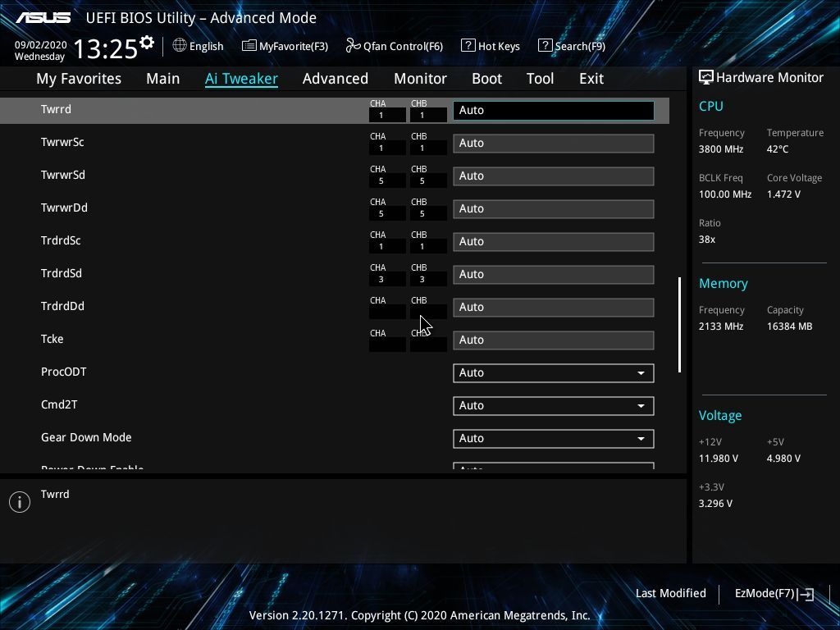This screenshot has width=840, height=630.
Task: Click the settings list scrollbar
Action: [x=679, y=325]
